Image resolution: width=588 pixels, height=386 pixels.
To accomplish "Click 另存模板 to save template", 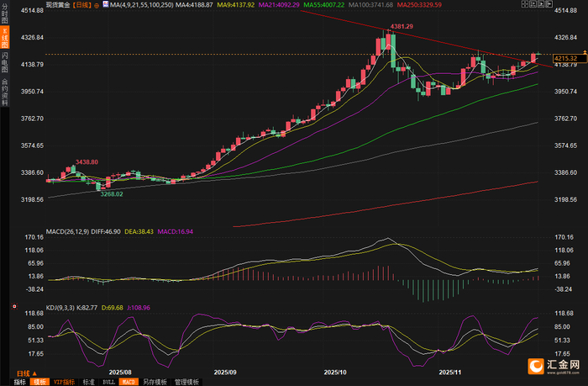I will tap(155, 382).
